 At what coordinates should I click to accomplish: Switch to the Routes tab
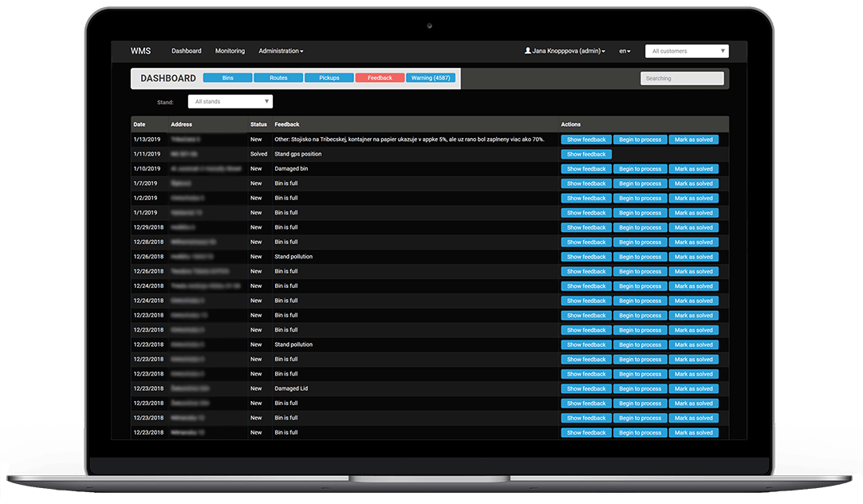click(278, 78)
